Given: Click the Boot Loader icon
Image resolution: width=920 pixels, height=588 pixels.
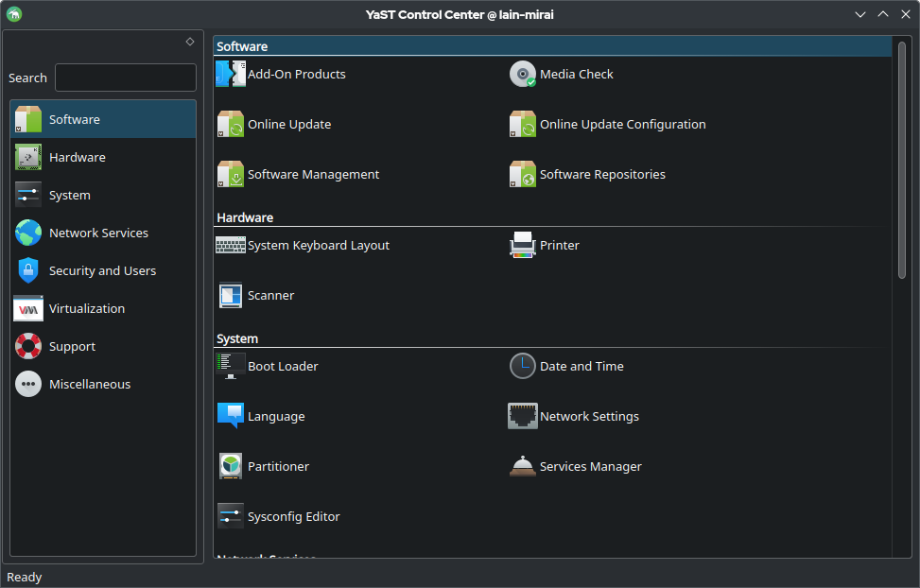Looking at the screenshot, I should [230, 366].
